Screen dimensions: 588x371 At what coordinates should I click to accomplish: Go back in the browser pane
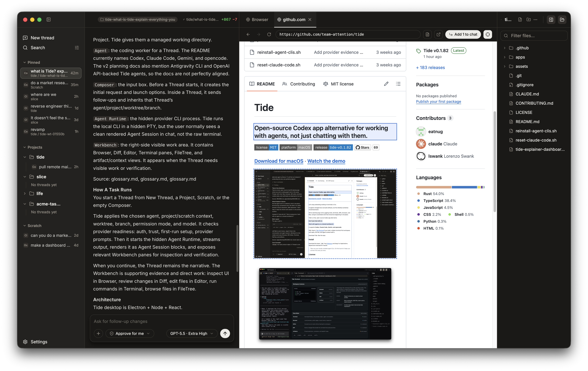[248, 34]
